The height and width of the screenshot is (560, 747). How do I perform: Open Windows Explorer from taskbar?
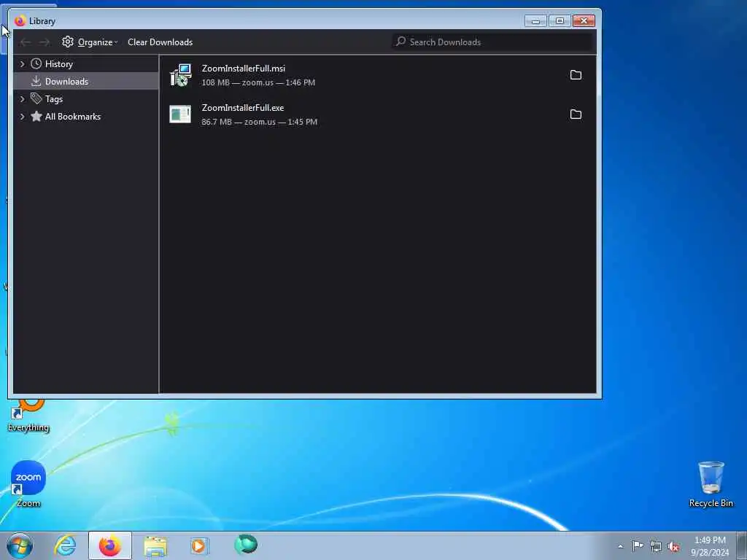pyautogui.click(x=155, y=546)
